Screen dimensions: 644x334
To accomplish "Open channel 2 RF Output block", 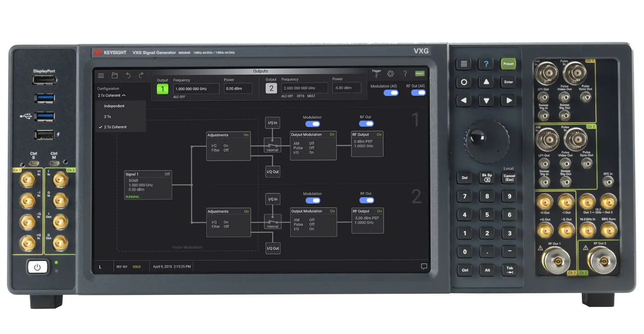I will [367, 220].
